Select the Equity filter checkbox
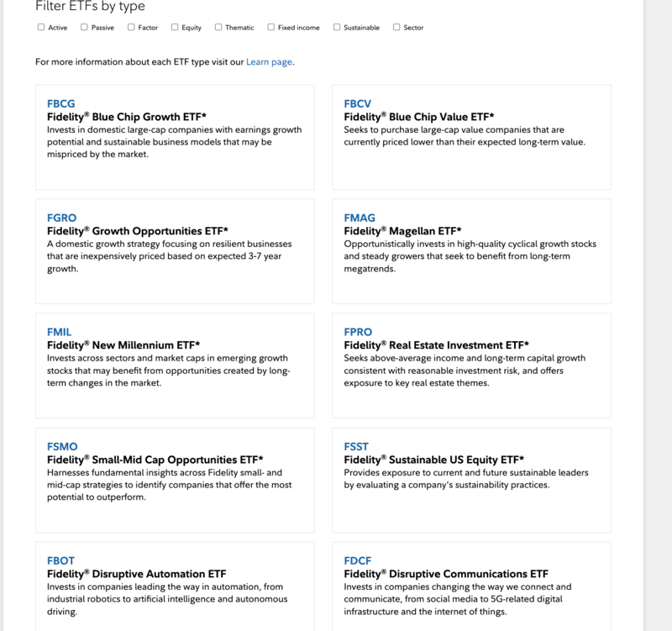 pyautogui.click(x=175, y=28)
